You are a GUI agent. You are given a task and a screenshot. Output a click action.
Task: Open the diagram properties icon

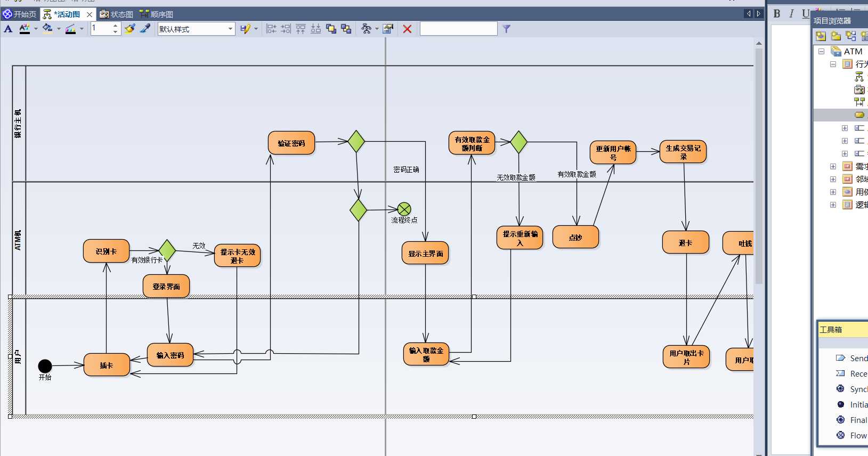pos(388,29)
